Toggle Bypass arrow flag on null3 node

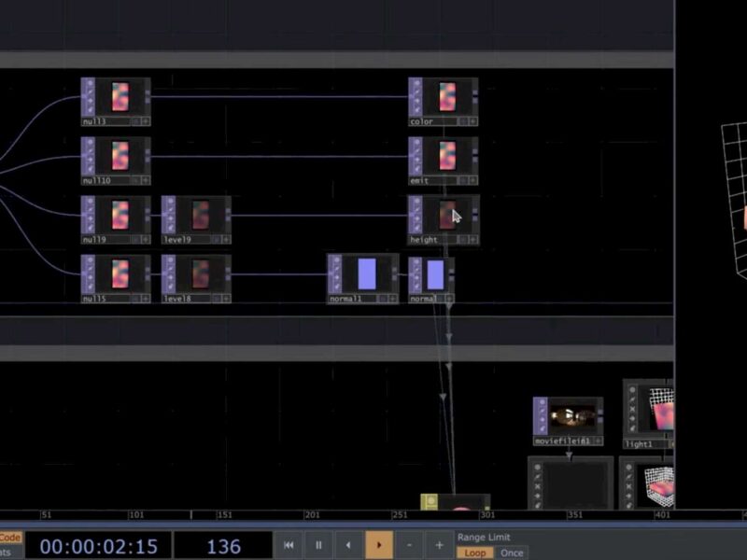tap(90, 101)
